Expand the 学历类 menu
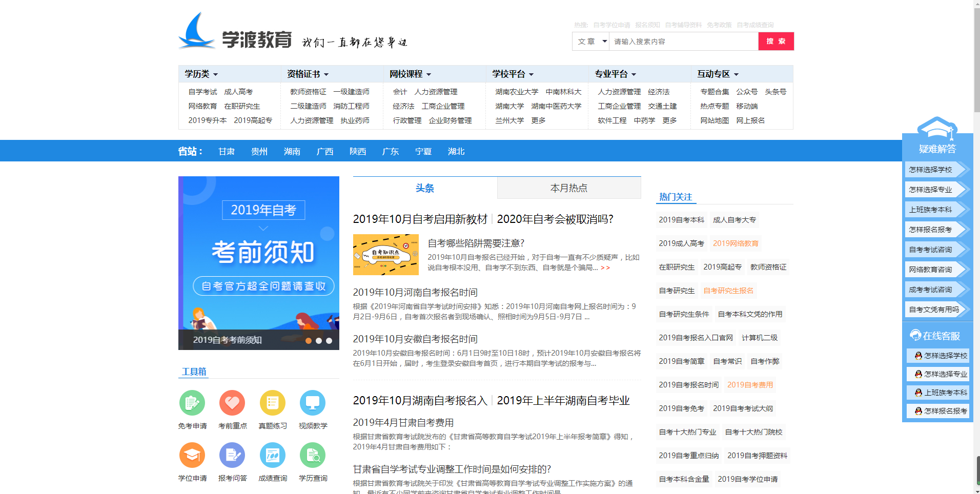The image size is (980, 494). tap(201, 74)
